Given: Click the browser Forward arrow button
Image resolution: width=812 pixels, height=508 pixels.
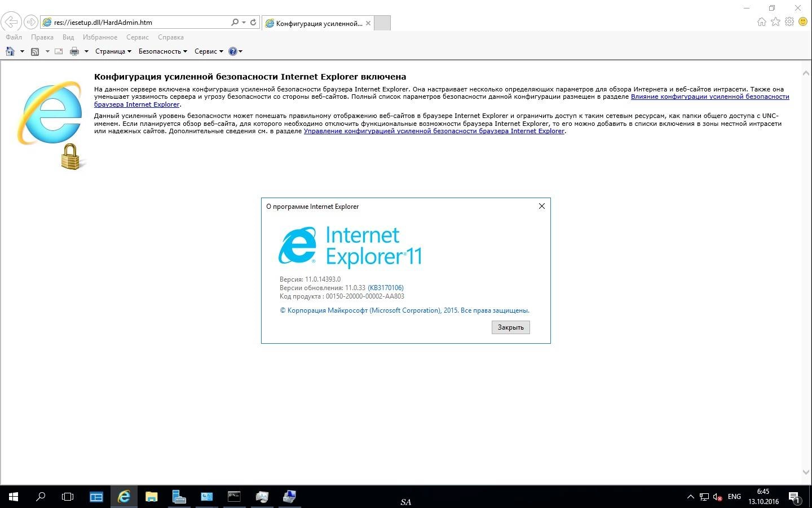Looking at the screenshot, I should (x=31, y=23).
